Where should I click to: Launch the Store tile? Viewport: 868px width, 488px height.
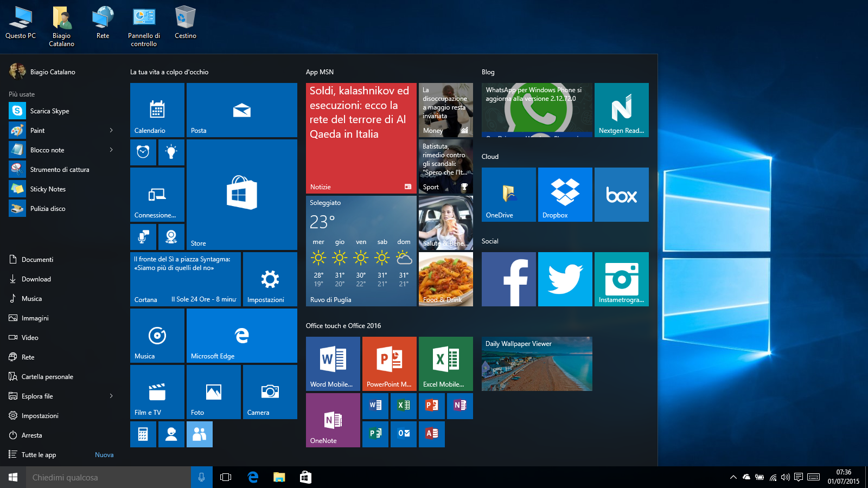tap(242, 195)
